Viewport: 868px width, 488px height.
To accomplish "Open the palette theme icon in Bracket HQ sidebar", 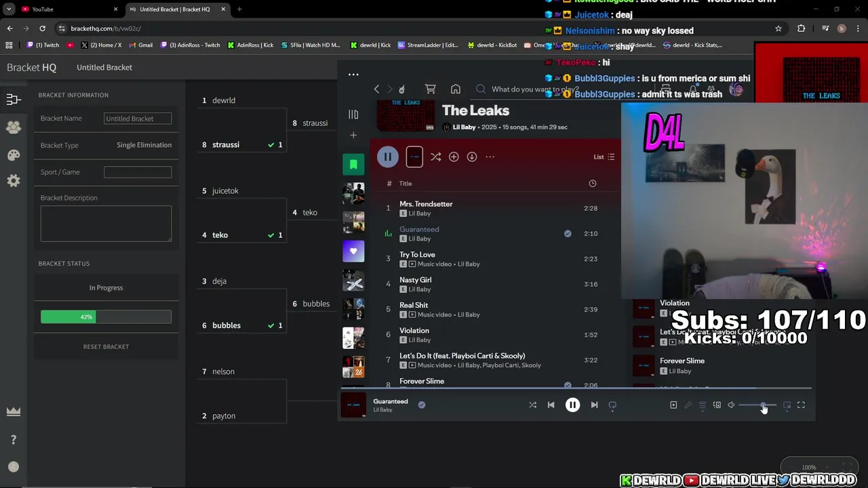I will click(13, 155).
